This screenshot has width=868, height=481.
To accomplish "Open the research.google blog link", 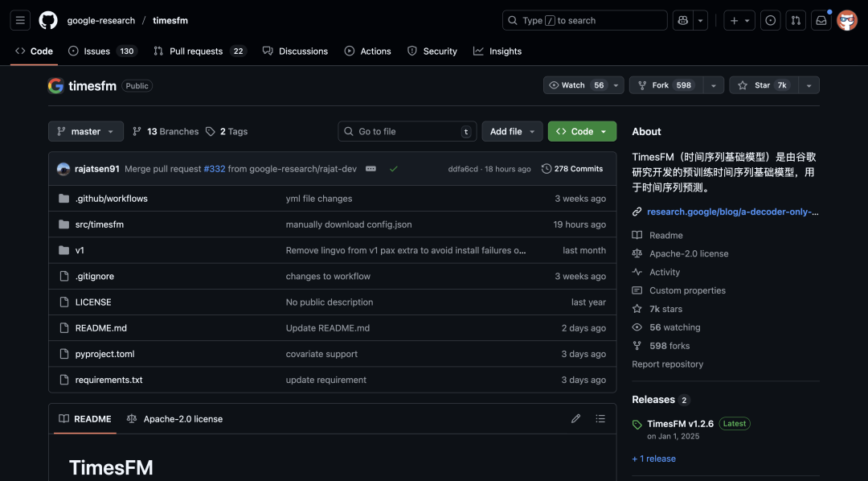I will (x=731, y=212).
